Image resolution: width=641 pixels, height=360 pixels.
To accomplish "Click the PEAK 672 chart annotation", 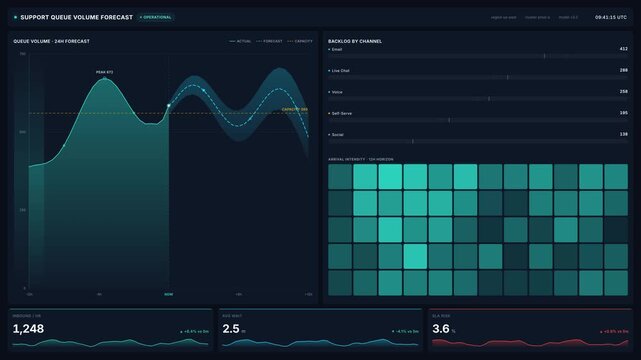I will click(104, 72).
